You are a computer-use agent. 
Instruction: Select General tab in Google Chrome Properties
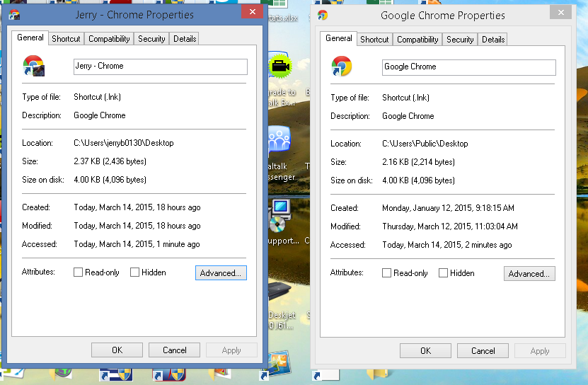click(339, 38)
